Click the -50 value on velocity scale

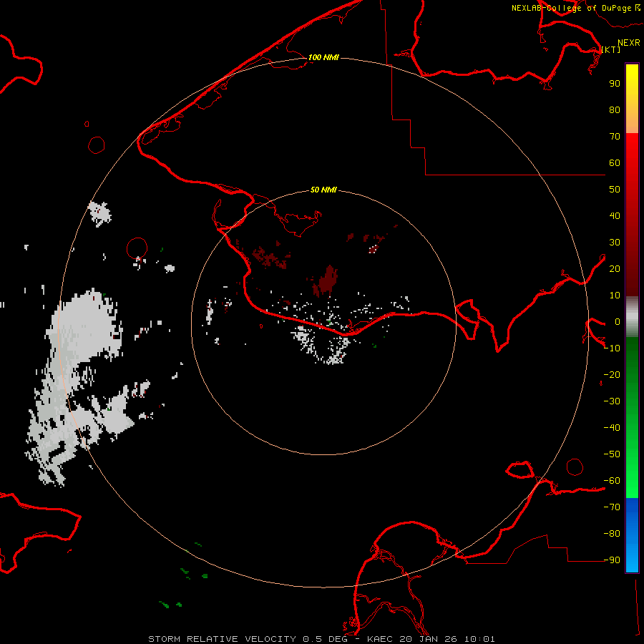(x=612, y=454)
